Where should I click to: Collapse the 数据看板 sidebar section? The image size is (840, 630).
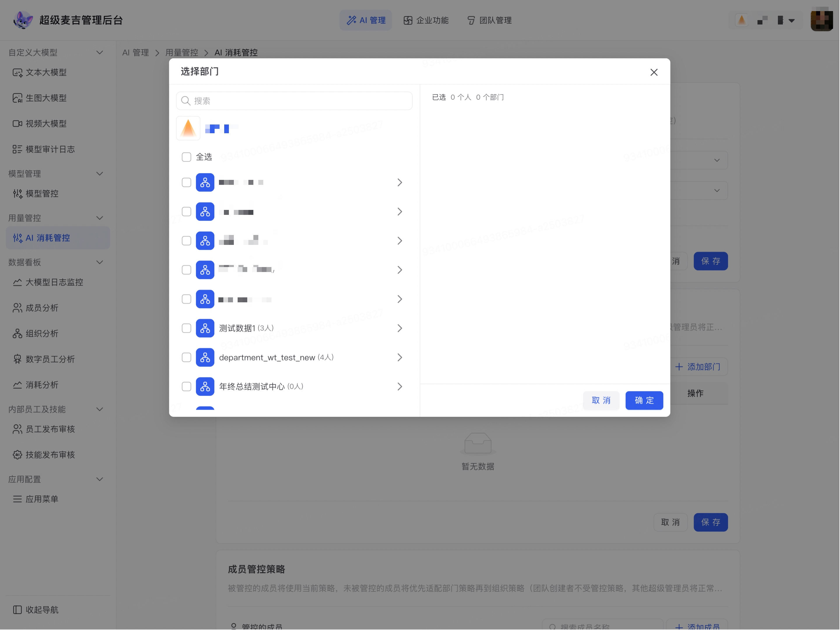coord(99,262)
